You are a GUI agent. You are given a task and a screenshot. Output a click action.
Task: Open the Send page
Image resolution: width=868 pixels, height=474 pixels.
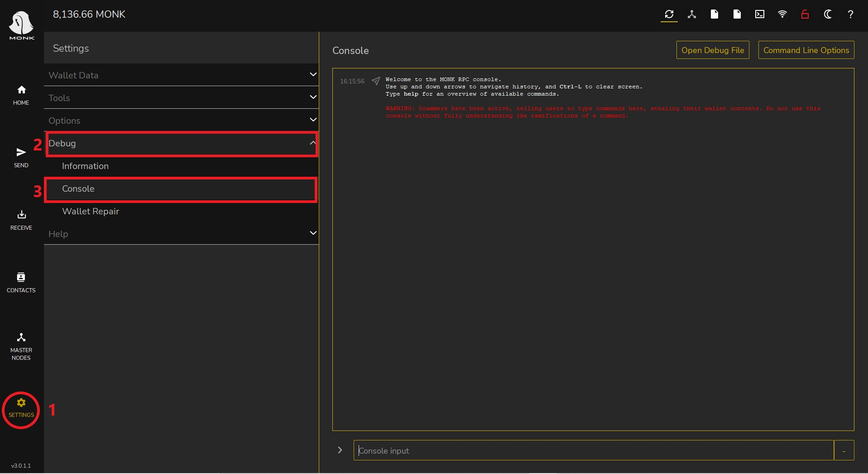21,158
